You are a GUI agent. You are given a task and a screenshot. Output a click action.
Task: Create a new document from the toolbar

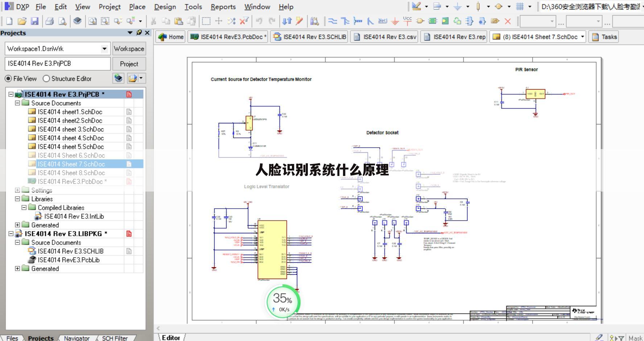coord(9,21)
